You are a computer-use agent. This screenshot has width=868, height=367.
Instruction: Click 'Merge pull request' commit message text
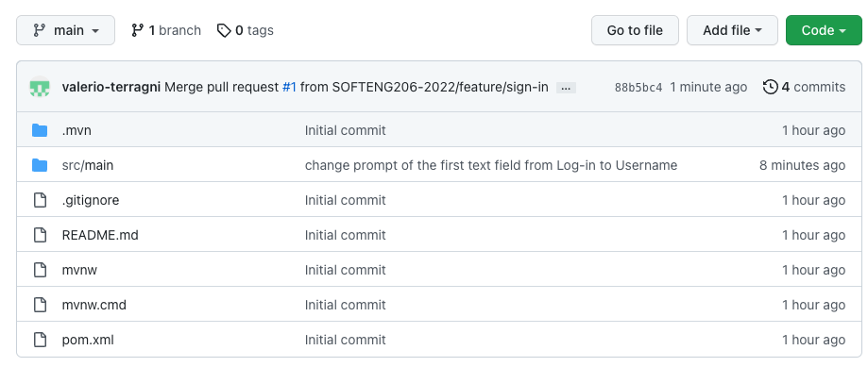222,88
